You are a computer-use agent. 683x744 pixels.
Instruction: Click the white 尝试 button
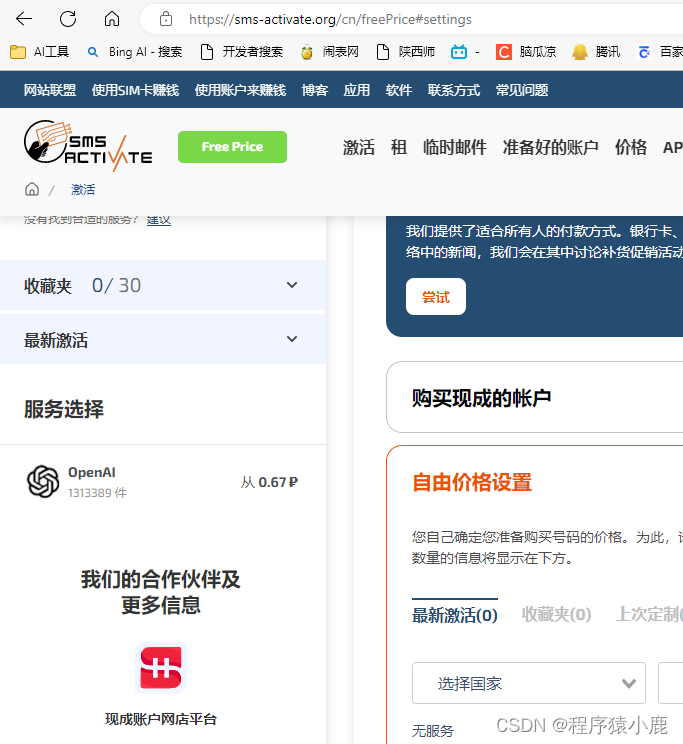click(x=436, y=297)
